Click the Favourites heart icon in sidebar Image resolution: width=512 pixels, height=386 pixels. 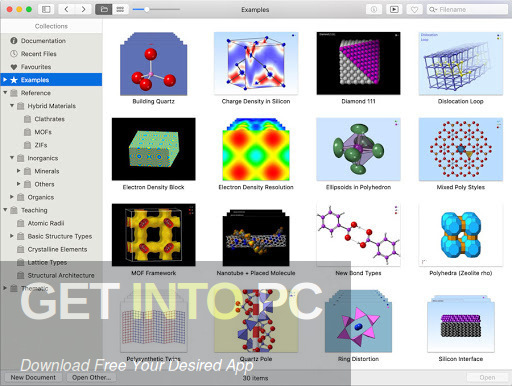[14, 67]
